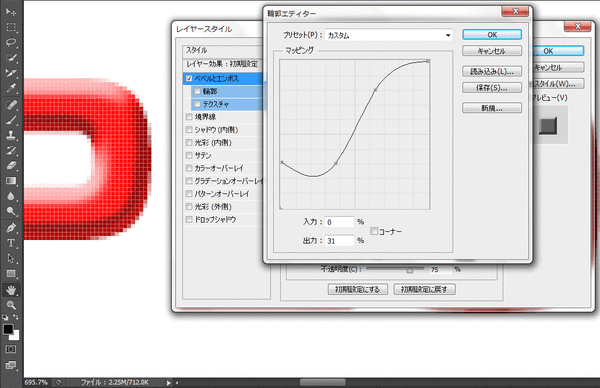Select the History Brush tool

pyautogui.click(x=11, y=150)
